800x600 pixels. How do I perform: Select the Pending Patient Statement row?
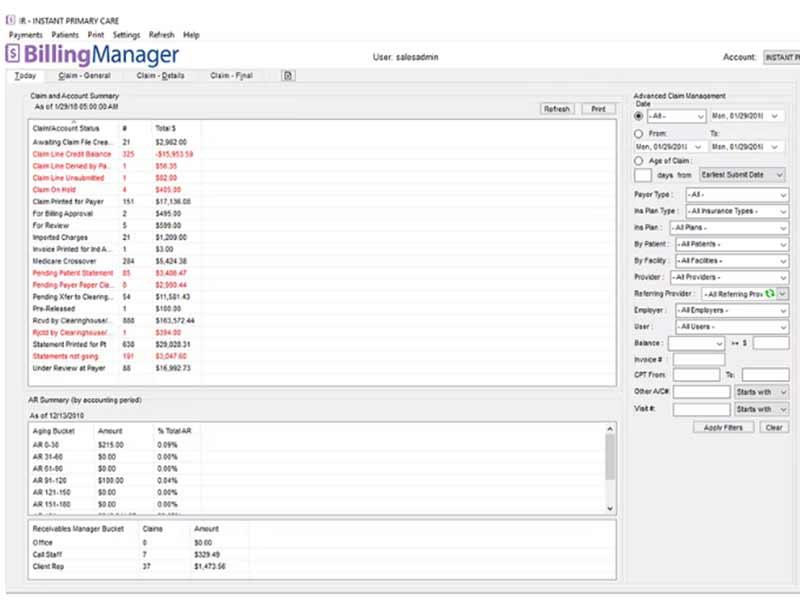pyautogui.click(x=321, y=273)
